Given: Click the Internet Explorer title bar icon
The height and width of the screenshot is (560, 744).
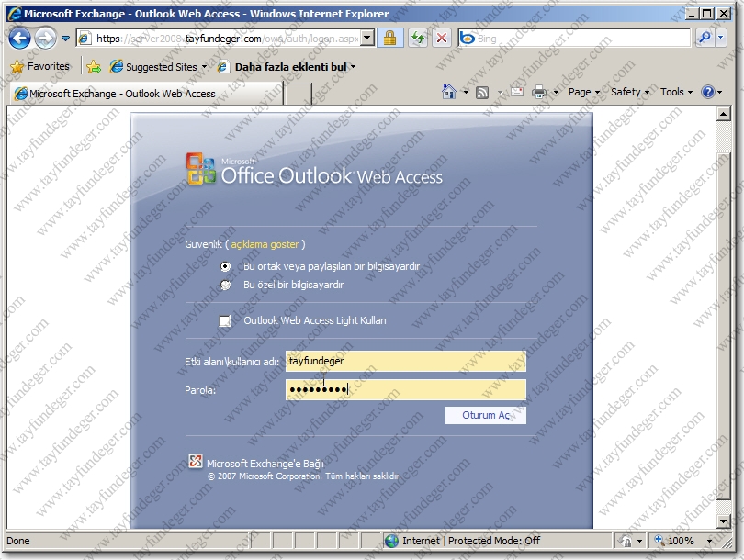Looking at the screenshot, I should click(15, 14).
